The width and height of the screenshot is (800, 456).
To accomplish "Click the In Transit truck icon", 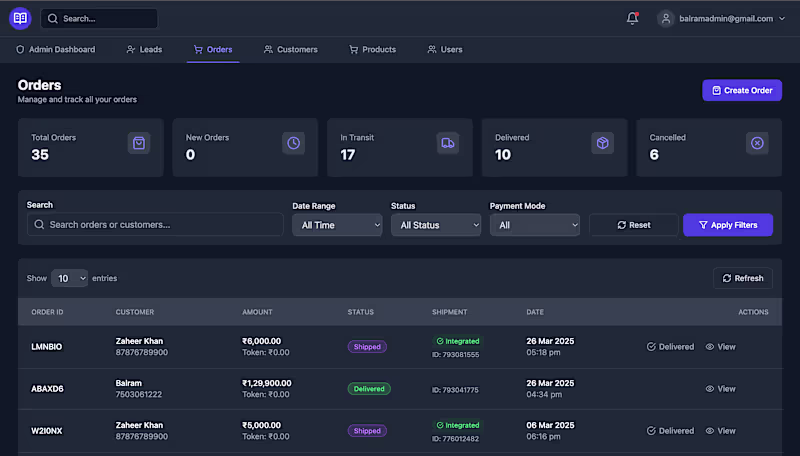I will tap(448, 143).
